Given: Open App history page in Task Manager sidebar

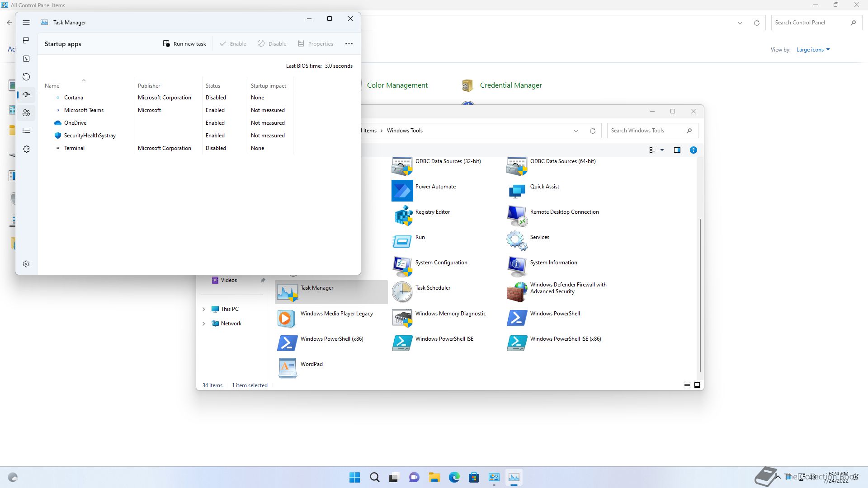Looking at the screenshot, I should point(26,77).
